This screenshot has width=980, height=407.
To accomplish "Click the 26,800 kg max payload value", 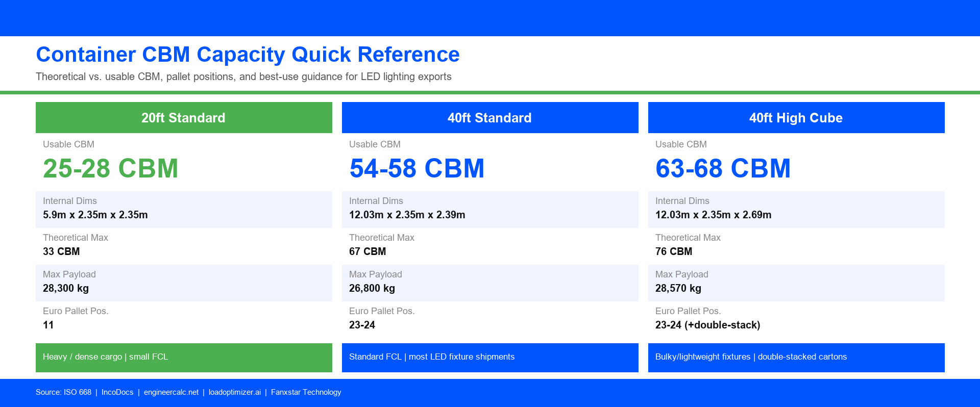I will coord(372,288).
